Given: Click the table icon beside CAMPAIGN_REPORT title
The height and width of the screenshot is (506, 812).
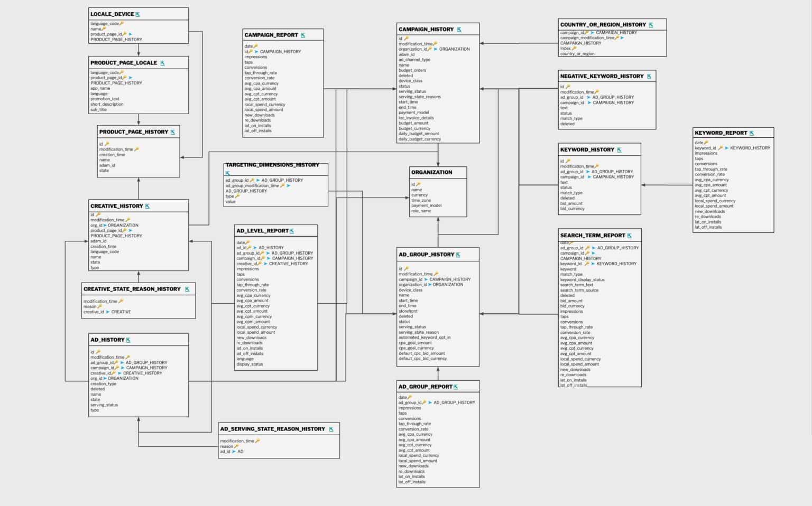Looking at the screenshot, I should point(303,34).
